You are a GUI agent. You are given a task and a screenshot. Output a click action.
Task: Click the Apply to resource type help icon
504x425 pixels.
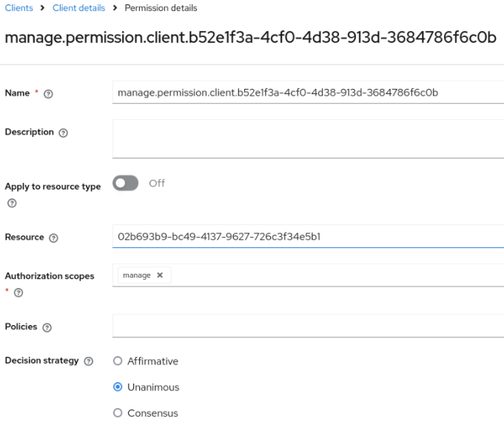pos(10,203)
